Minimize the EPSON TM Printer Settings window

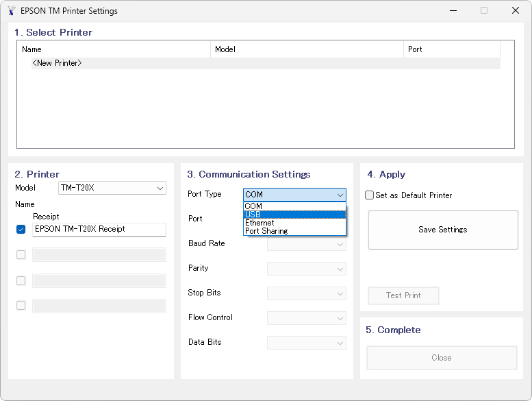[453, 10]
